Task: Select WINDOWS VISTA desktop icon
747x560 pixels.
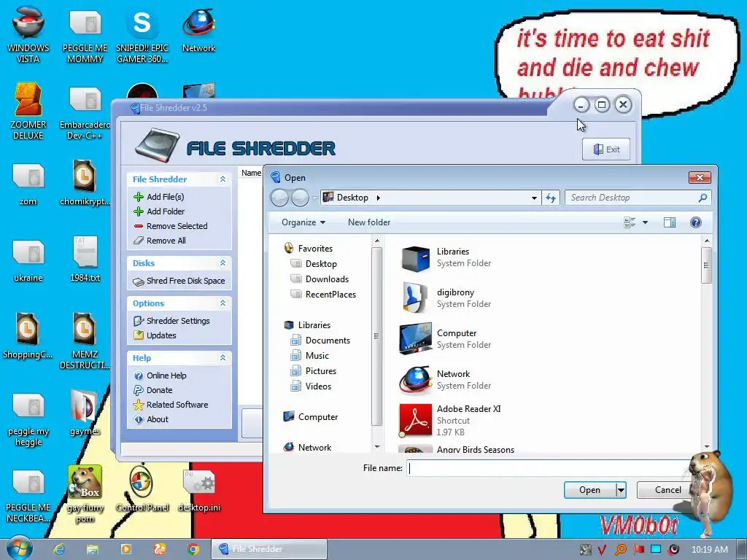Action: [x=28, y=35]
